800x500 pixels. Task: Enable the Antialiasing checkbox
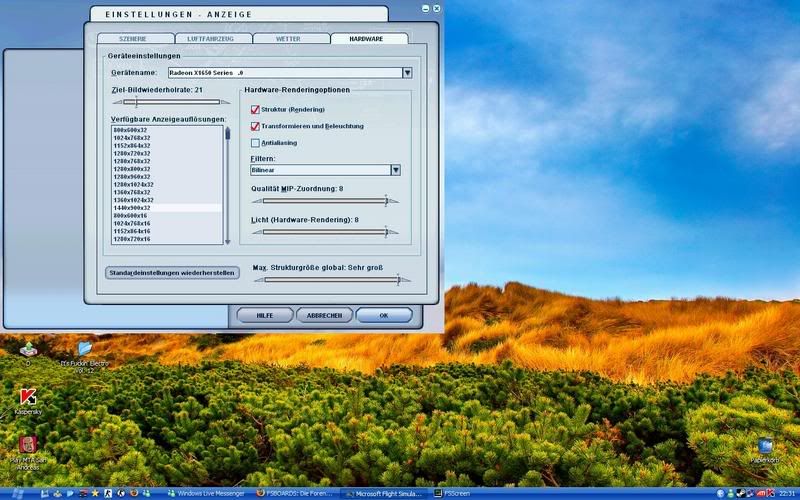[x=255, y=143]
